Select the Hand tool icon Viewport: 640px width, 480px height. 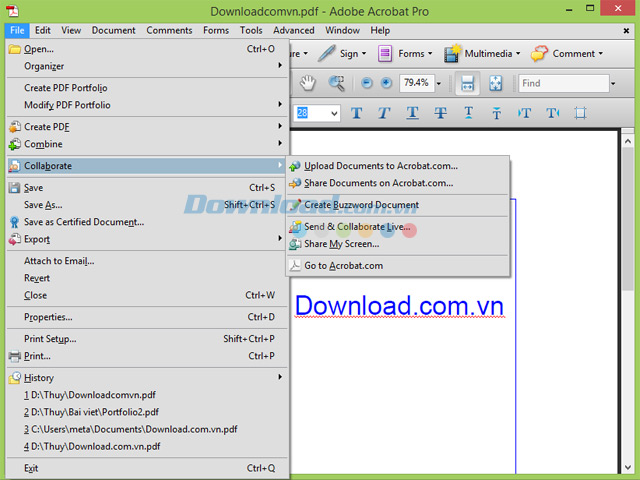click(308, 83)
